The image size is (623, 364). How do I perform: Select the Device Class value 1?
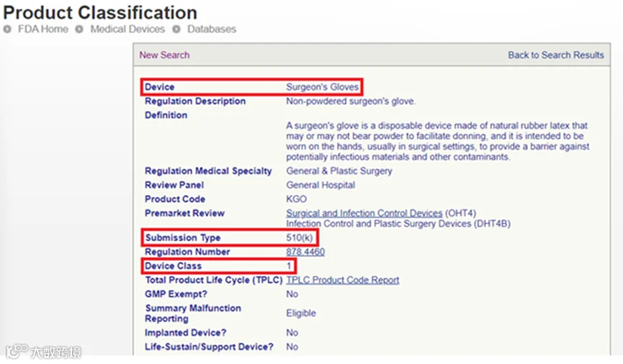(289, 266)
